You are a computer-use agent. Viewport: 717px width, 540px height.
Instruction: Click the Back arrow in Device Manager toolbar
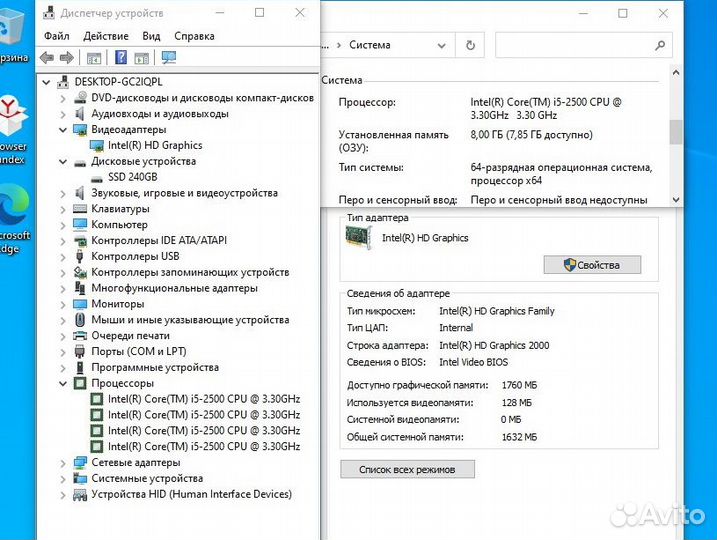click(x=47, y=58)
